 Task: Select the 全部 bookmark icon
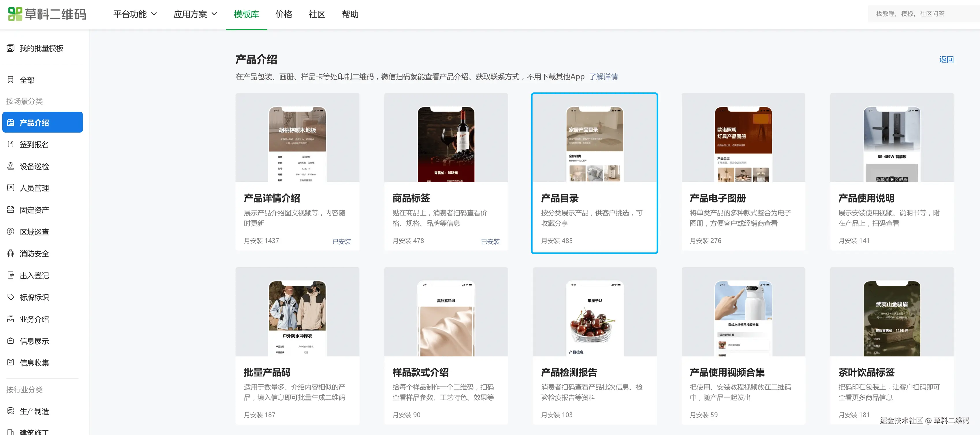point(11,80)
